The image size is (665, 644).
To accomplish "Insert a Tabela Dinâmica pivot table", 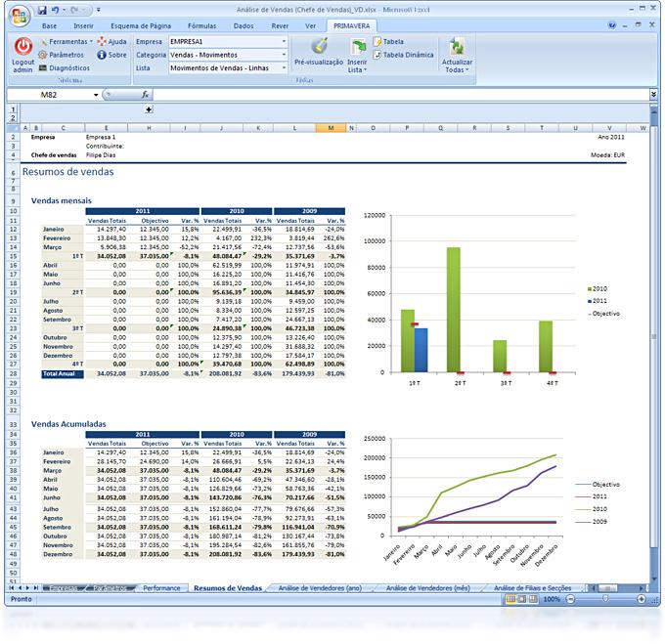I will point(403,55).
